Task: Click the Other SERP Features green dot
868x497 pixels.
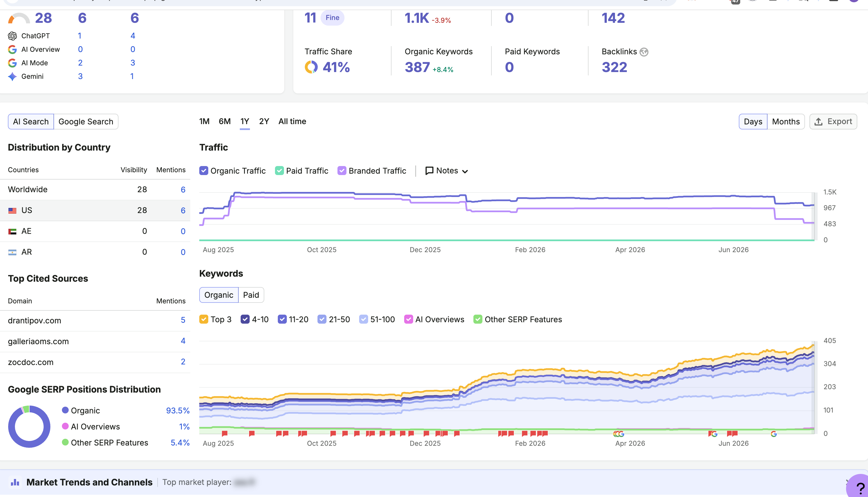Action: [65, 442]
